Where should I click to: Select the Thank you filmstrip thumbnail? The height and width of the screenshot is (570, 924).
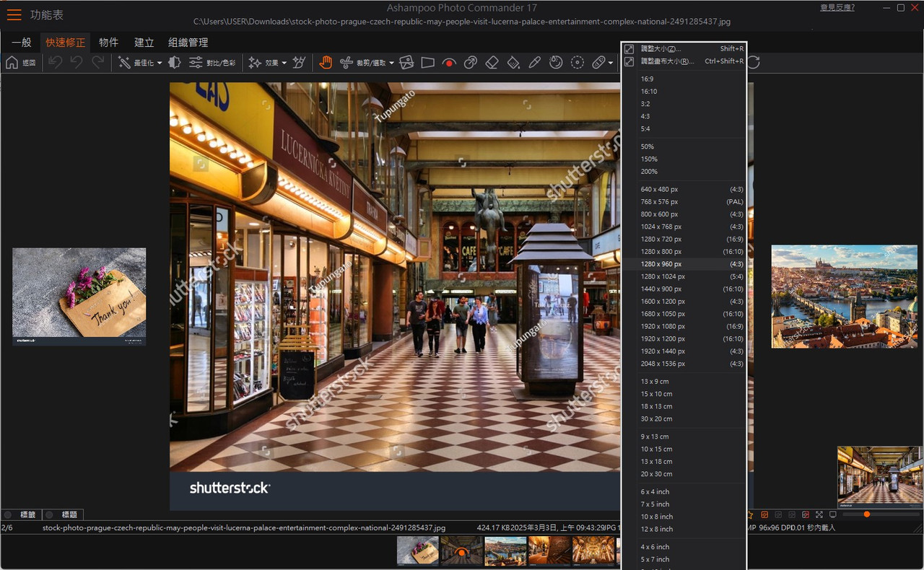pyautogui.click(x=418, y=551)
